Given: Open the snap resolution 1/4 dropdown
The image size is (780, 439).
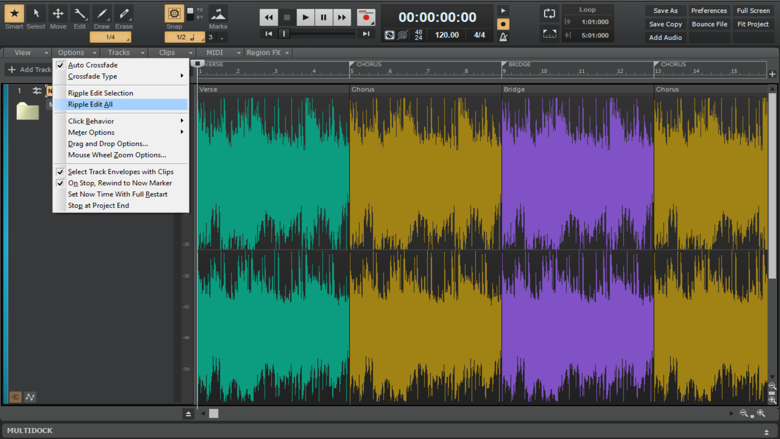Looking at the screenshot, I should point(110,37).
